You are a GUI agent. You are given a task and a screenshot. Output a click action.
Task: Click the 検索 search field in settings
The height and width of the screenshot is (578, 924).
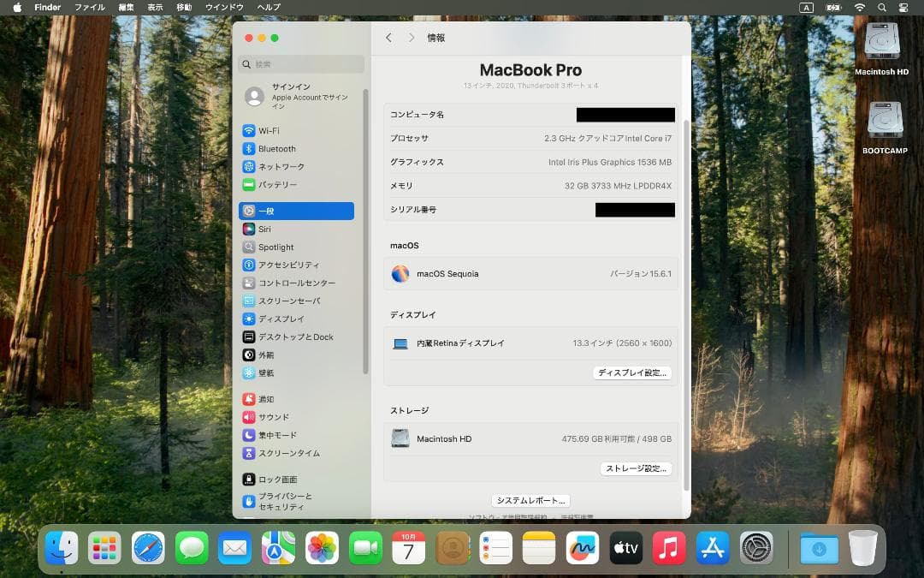click(301, 64)
